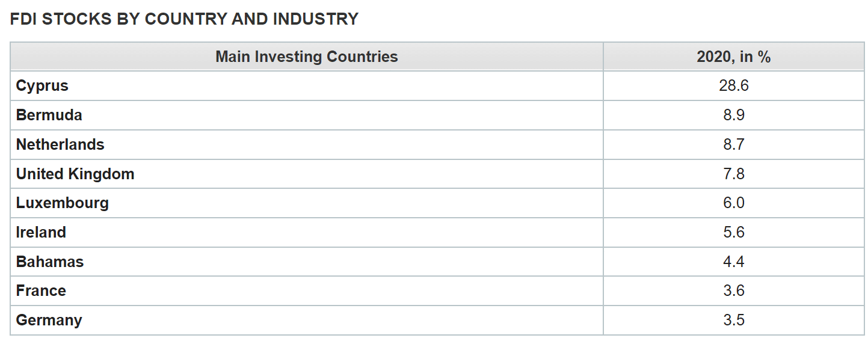This screenshot has height=341, width=868.
Task: Click the 28.6 value for Cyprus
Action: tap(733, 85)
